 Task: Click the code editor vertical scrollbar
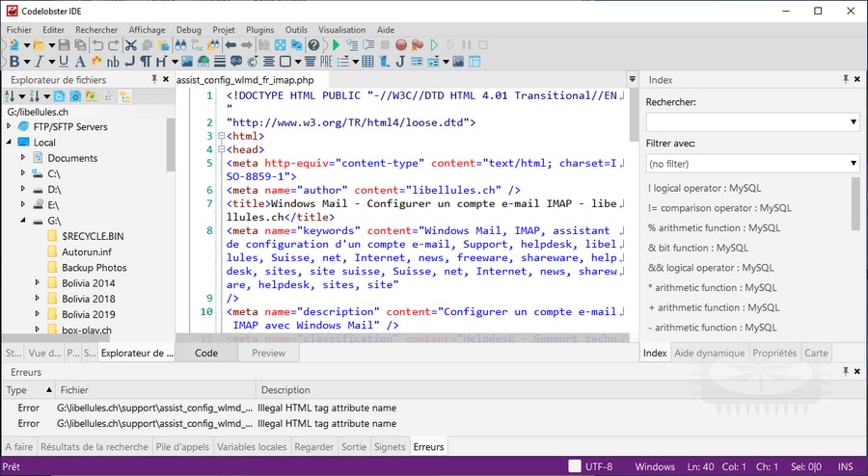coord(634,115)
